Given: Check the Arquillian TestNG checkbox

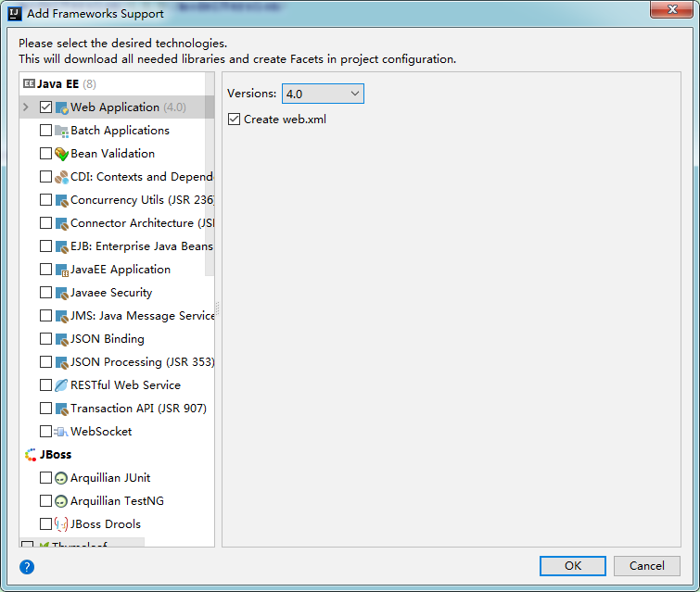Looking at the screenshot, I should pyautogui.click(x=45, y=501).
